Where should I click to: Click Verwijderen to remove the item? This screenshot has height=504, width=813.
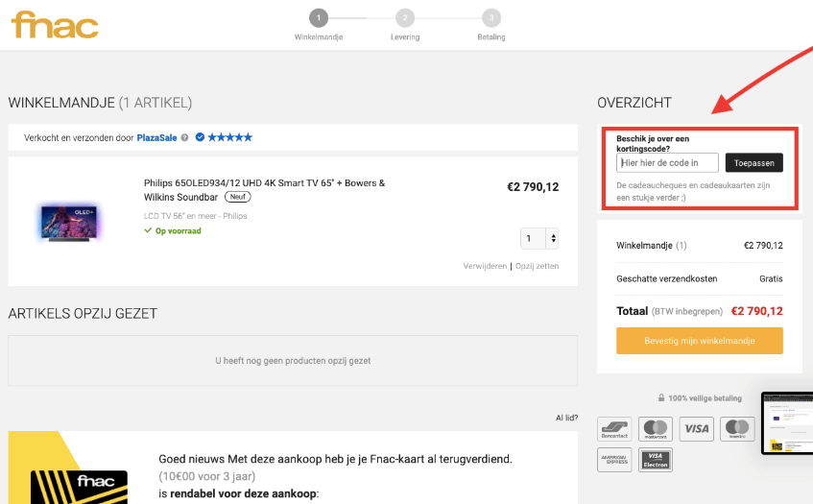(x=485, y=266)
